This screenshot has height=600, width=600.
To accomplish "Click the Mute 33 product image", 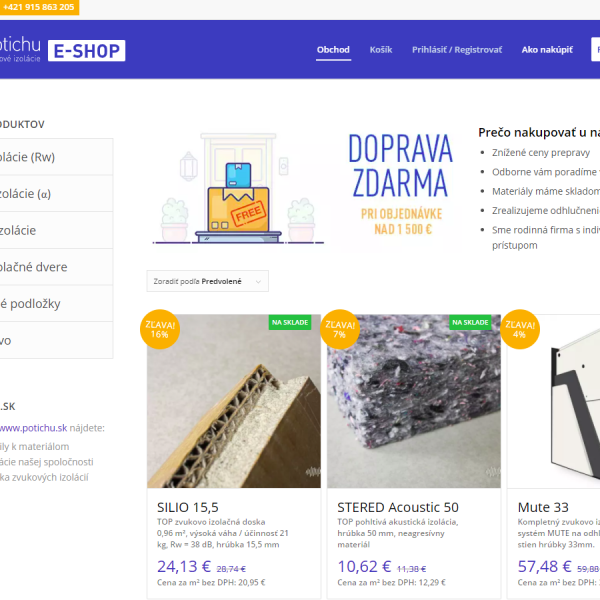I will tap(554, 401).
